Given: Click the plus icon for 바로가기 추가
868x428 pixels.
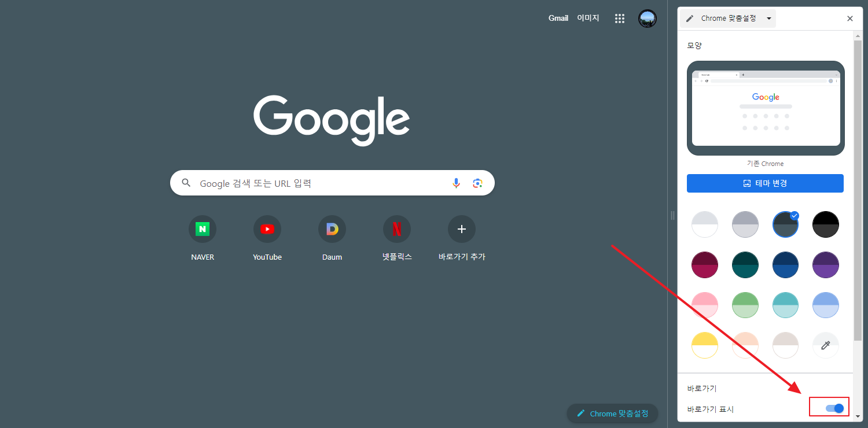Looking at the screenshot, I should [462, 230].
